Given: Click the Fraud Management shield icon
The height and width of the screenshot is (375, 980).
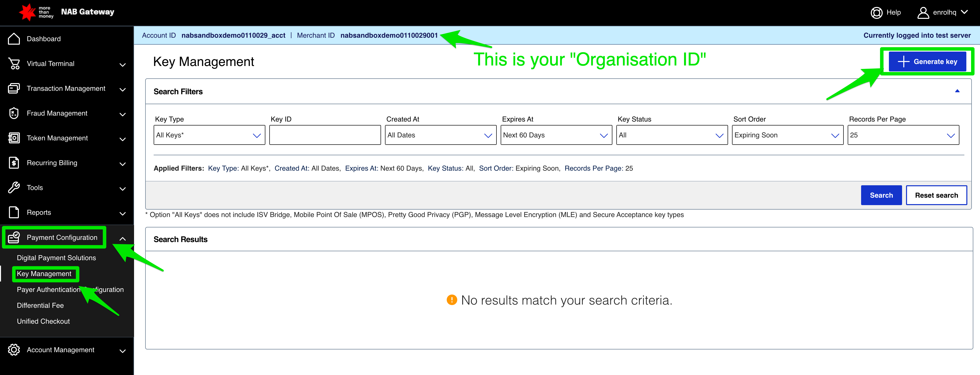Looking at the screenshot, I should tap(14, 113).
